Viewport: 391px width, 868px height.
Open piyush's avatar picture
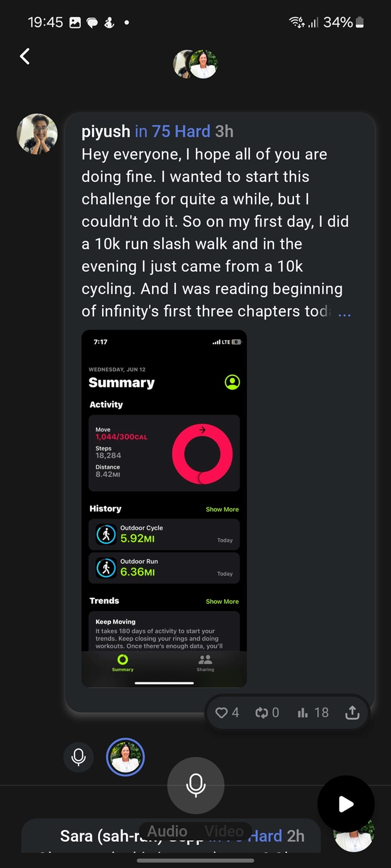pos(37,133)
